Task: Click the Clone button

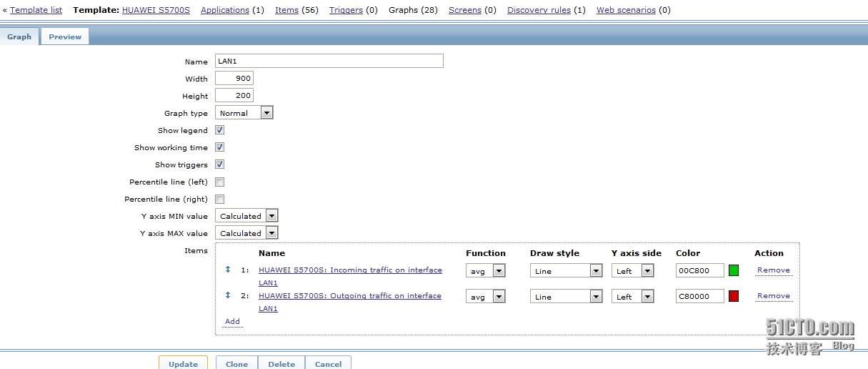Action: coord(236,363)
